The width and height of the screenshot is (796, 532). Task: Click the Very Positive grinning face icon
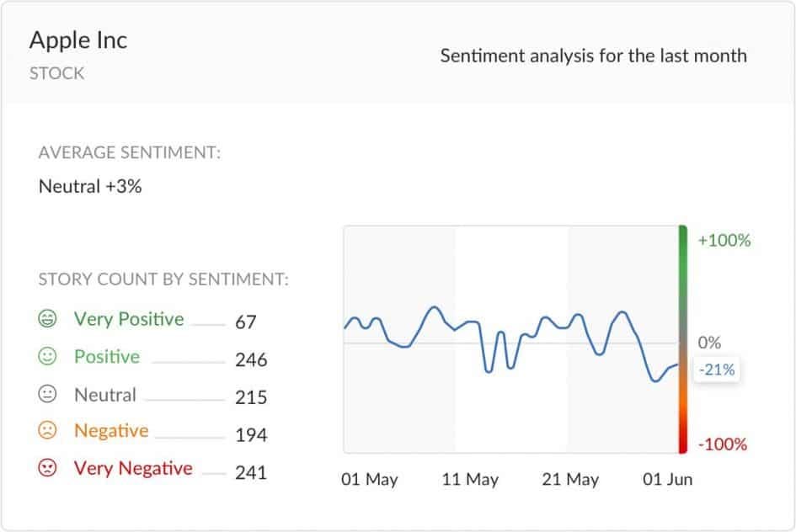[47, 318]
